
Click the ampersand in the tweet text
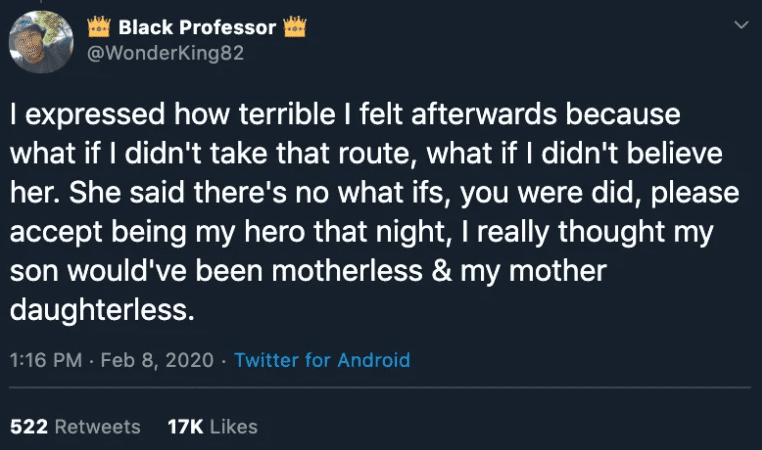point(441,271)
